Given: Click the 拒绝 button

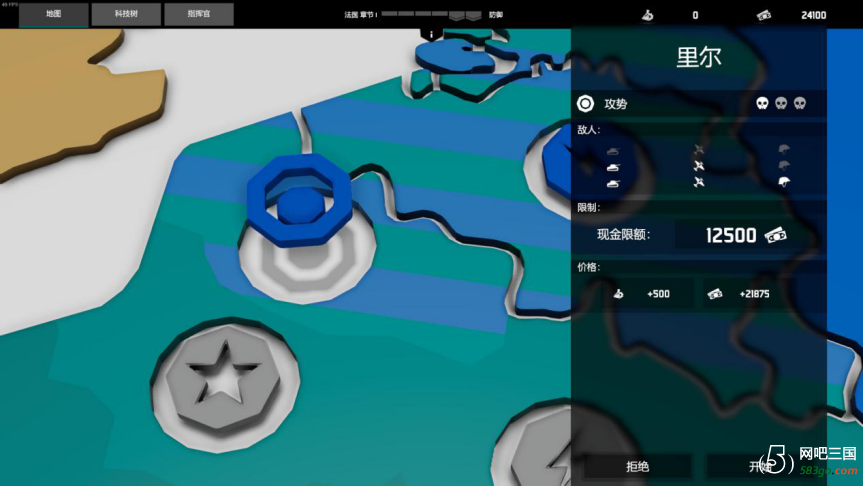Looking at the screenshot, I should [x=637, y=467].
